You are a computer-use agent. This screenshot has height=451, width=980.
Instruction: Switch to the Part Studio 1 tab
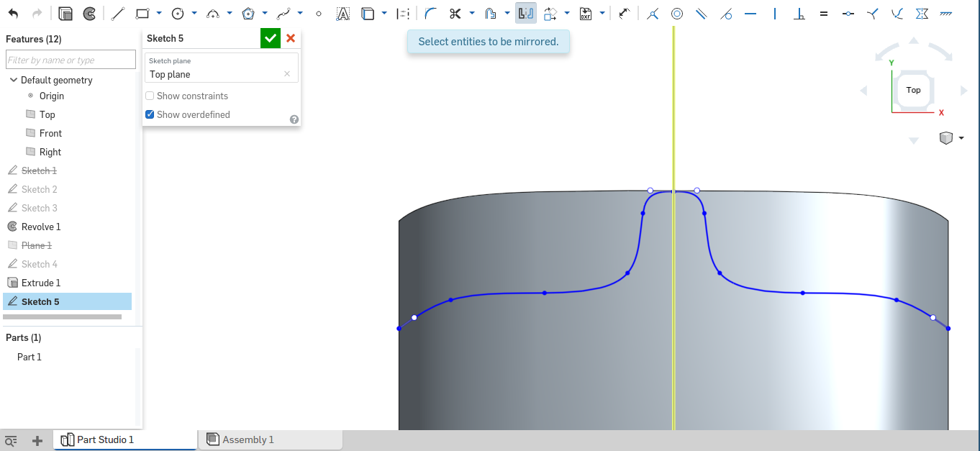tap(124, 439)
